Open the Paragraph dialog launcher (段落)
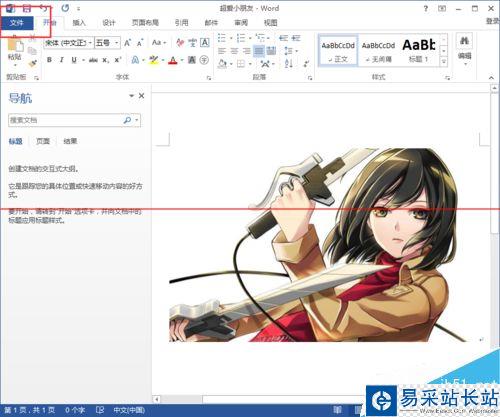The image size is (500, 417). point(310,78)
